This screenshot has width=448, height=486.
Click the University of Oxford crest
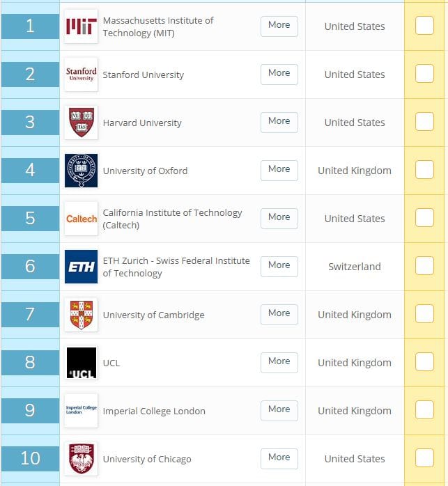point(81,171)
